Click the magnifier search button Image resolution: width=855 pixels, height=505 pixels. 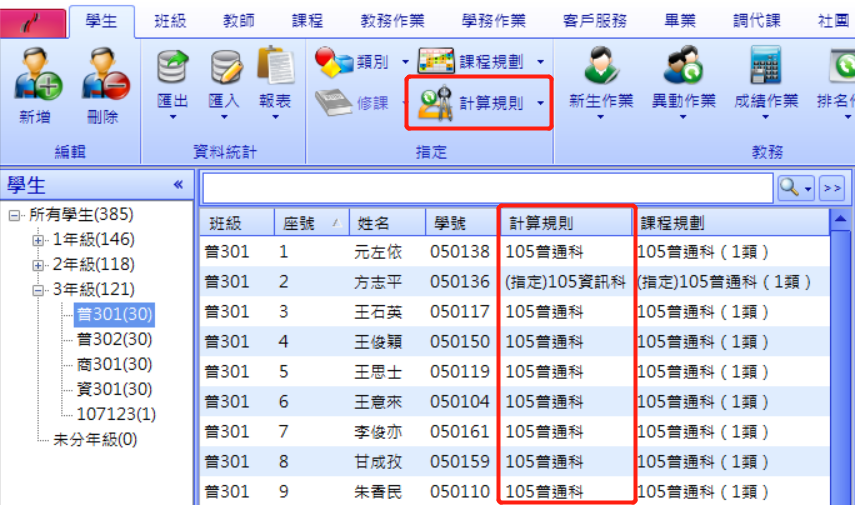(790, 188)
